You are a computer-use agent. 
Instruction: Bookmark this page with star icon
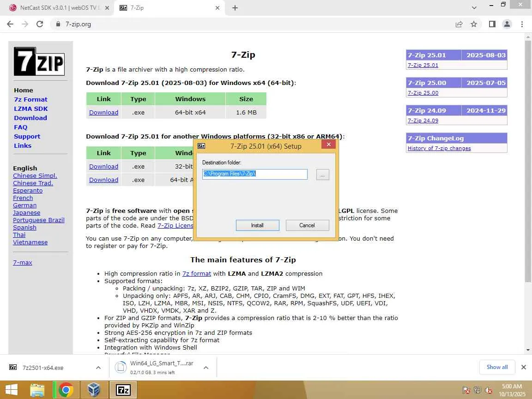474,24
